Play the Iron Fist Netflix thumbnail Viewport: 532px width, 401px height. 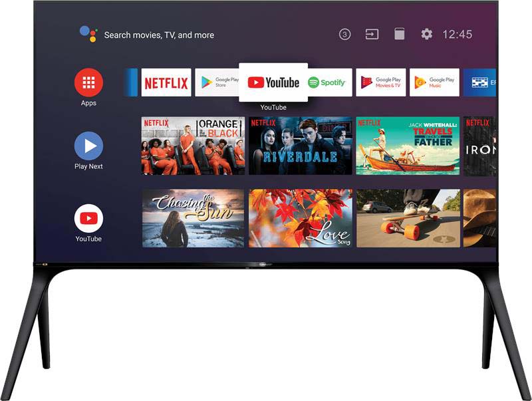coord(479,146)
